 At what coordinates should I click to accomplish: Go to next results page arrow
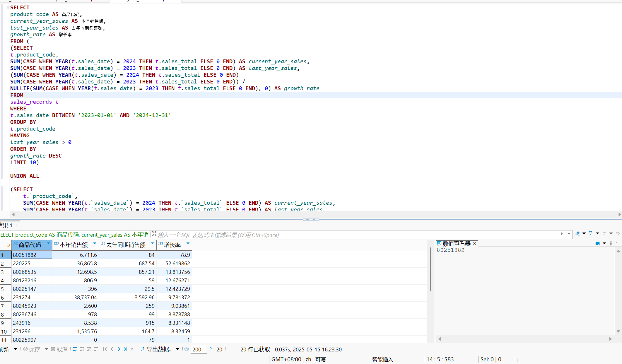119,349
